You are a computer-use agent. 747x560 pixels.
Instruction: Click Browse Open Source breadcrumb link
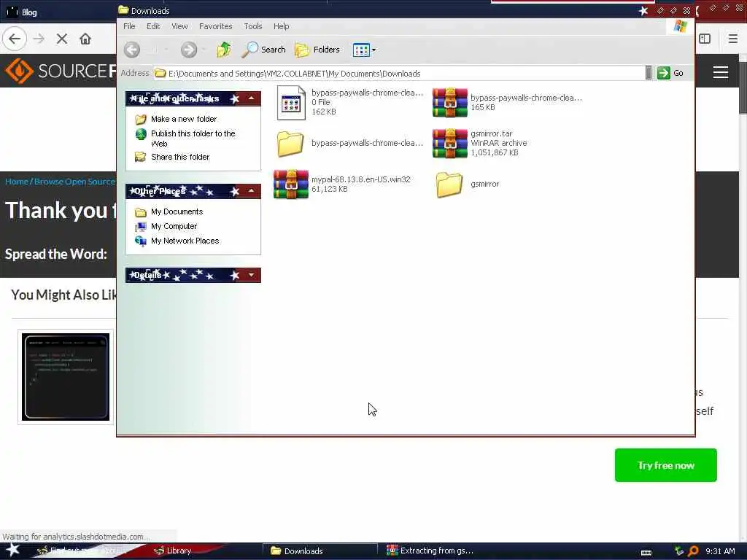(x=75, y=182)
